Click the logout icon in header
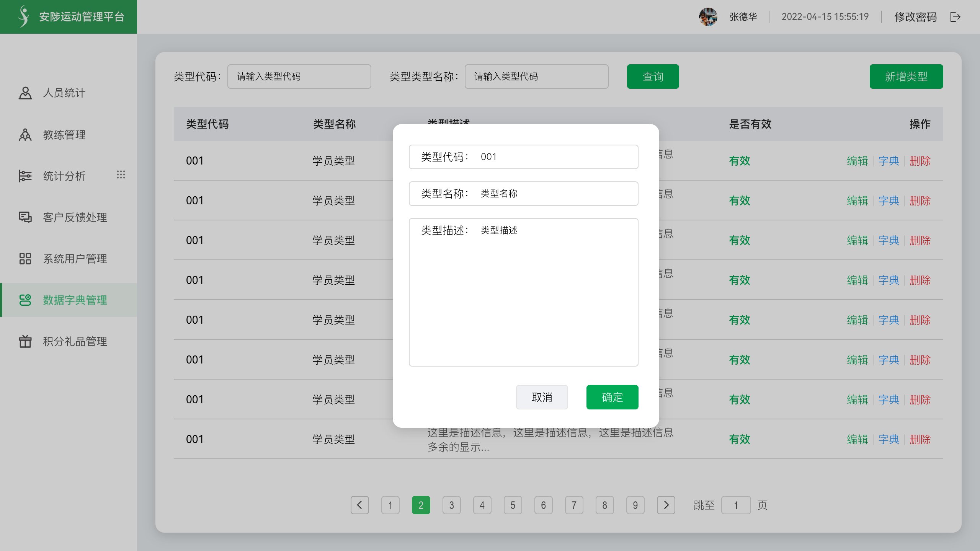This screenshot has width=980, height=551. [955, 17]
